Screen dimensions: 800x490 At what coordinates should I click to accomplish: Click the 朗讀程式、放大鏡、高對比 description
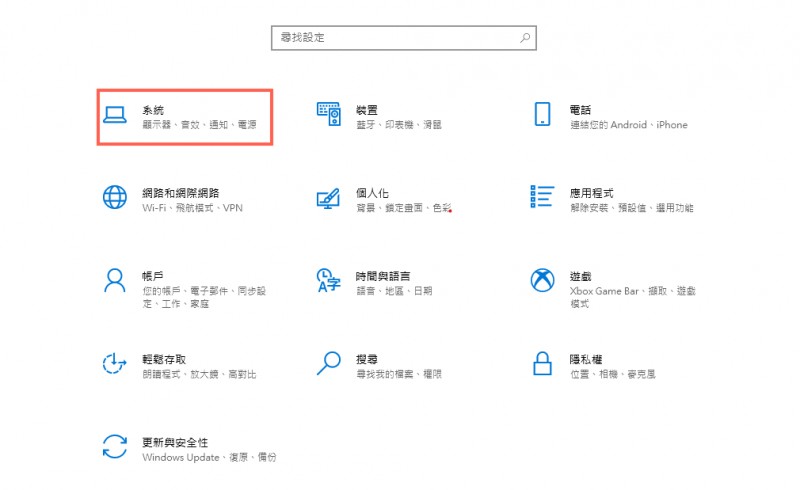point(199,374)
